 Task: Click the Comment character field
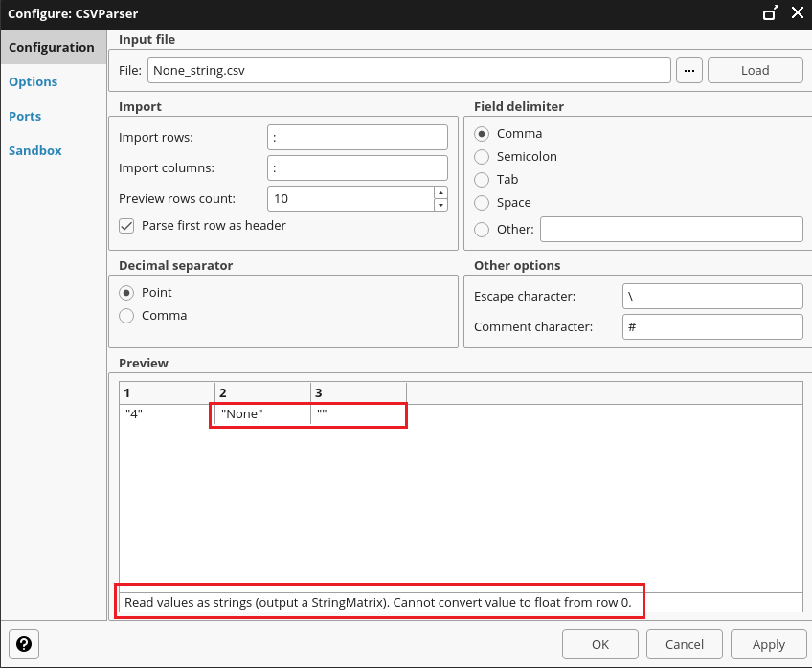point(712,327)
